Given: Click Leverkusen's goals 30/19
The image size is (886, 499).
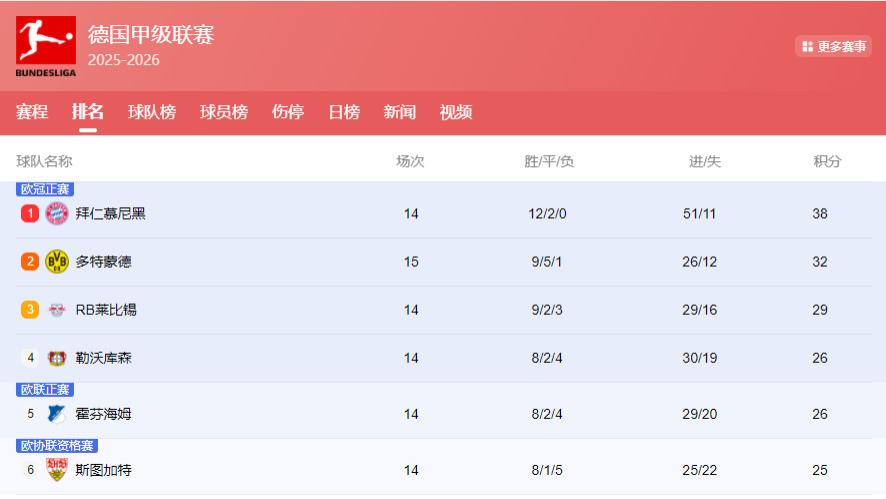Looking at the screenshot, I should [x=700, y=358].
